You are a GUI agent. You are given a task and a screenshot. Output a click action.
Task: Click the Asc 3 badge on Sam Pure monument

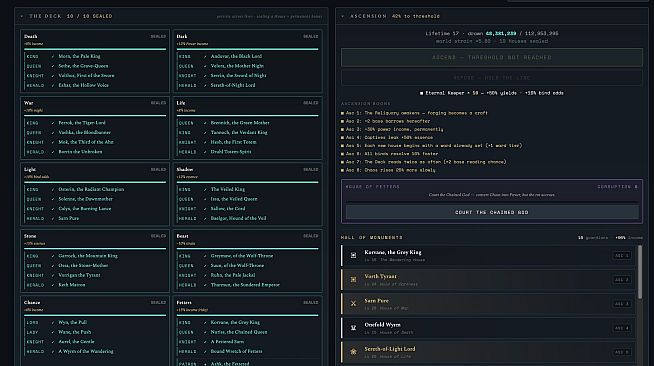pos(621,303)
